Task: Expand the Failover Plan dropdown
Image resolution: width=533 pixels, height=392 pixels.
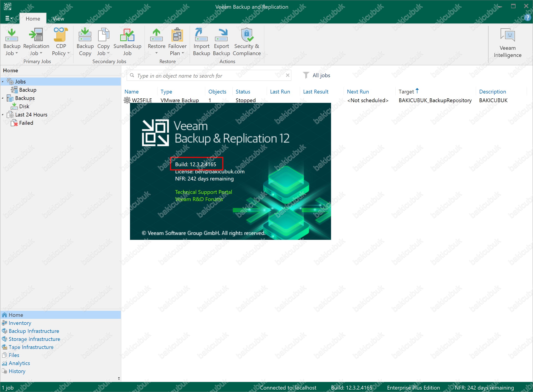Action: pos(183,53)
